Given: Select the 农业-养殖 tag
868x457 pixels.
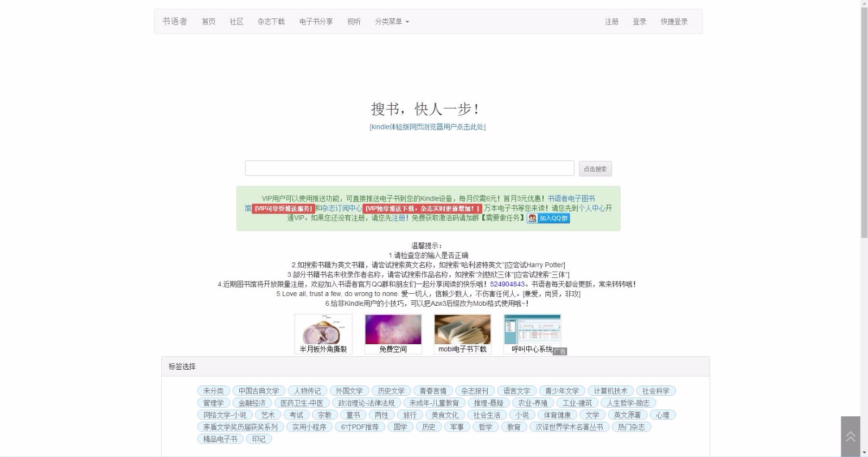Looking at the screenshot, I should coord(533,403).
